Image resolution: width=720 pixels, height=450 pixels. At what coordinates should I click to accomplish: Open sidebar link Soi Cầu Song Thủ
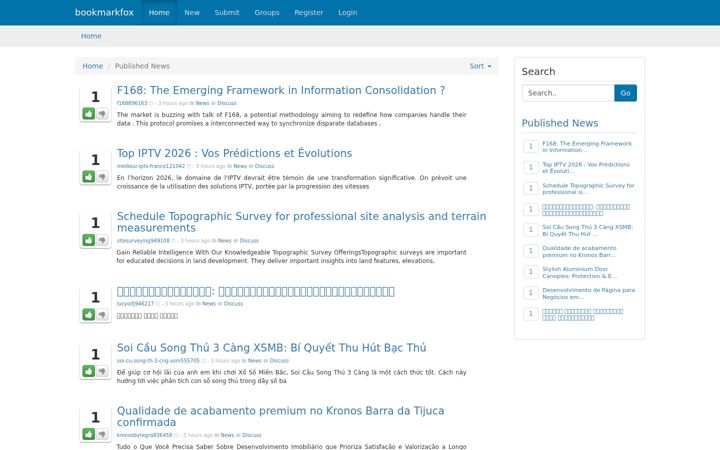587,231
